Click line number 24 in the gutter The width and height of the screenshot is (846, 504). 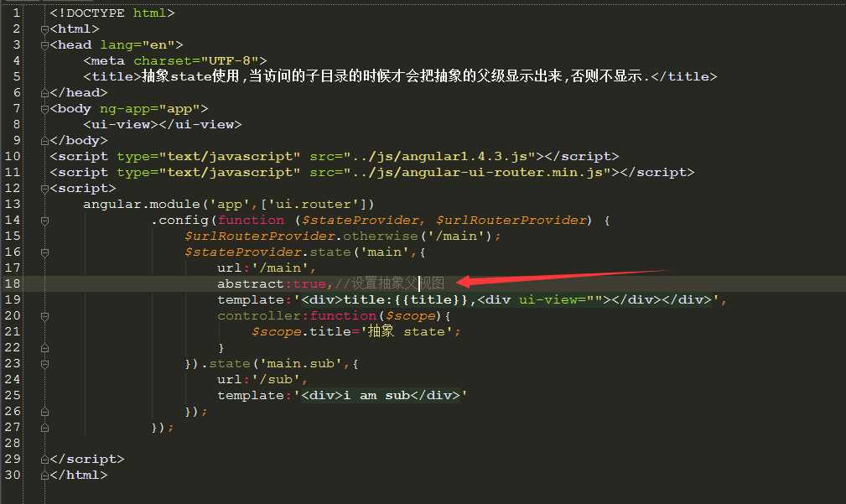[x=13, y=379]
